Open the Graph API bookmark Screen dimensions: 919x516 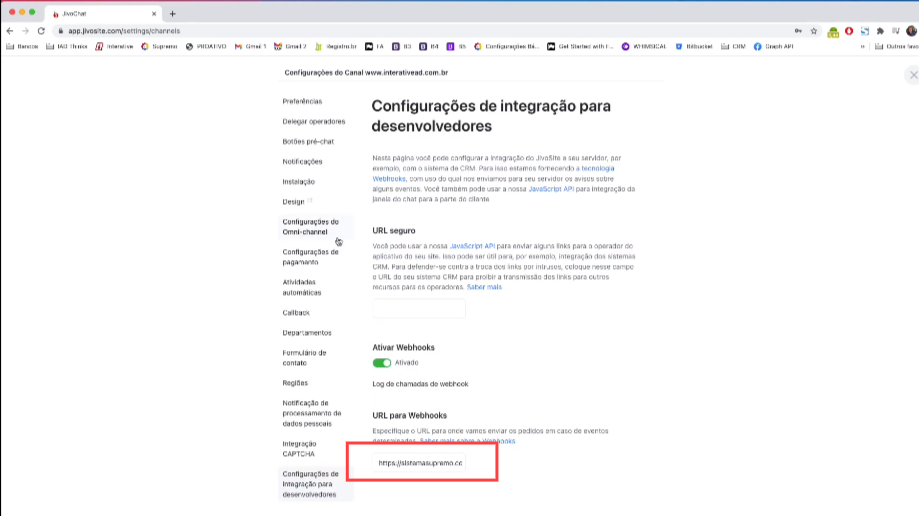[x=773, y=46]
